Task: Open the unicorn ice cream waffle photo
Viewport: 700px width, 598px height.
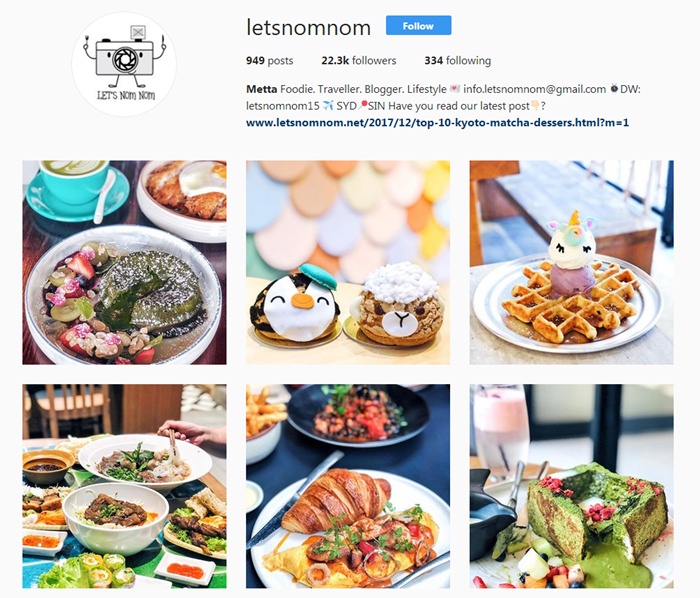Action: 571,262
